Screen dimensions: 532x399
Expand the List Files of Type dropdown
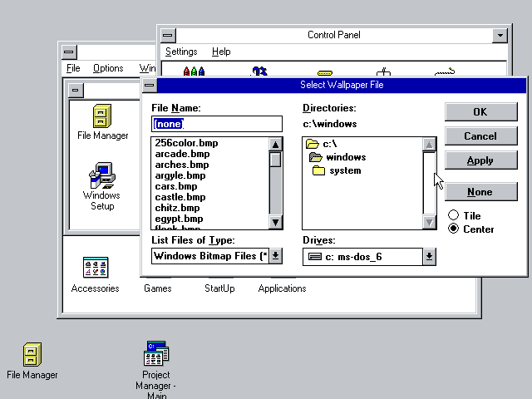point(275,256)
